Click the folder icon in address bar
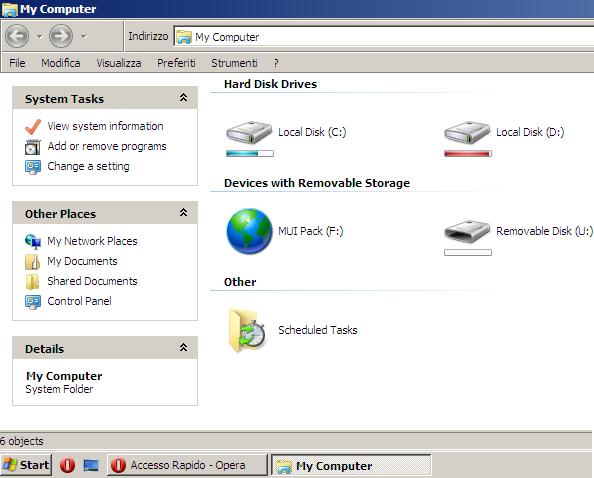 [x=184, y=37]
